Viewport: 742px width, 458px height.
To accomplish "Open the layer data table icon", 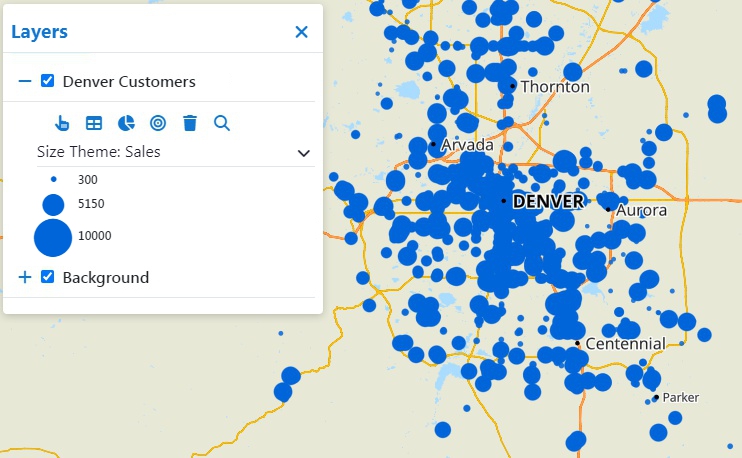I will [94, 123].
